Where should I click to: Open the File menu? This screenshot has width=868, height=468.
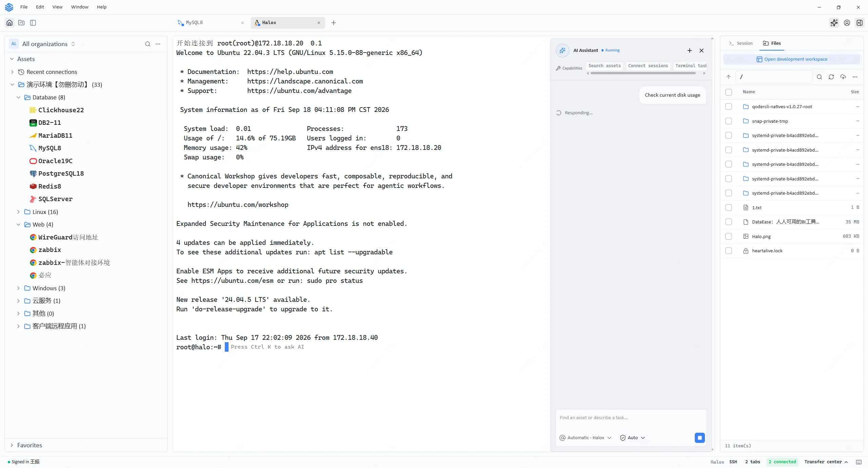pos(24,7)
